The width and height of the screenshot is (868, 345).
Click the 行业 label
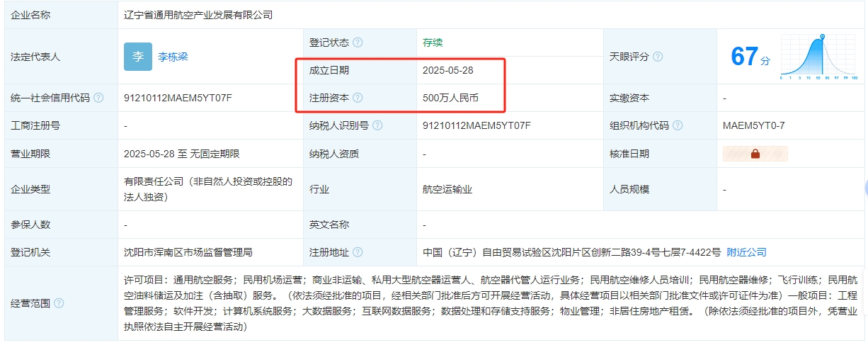(x=319, y=189)
